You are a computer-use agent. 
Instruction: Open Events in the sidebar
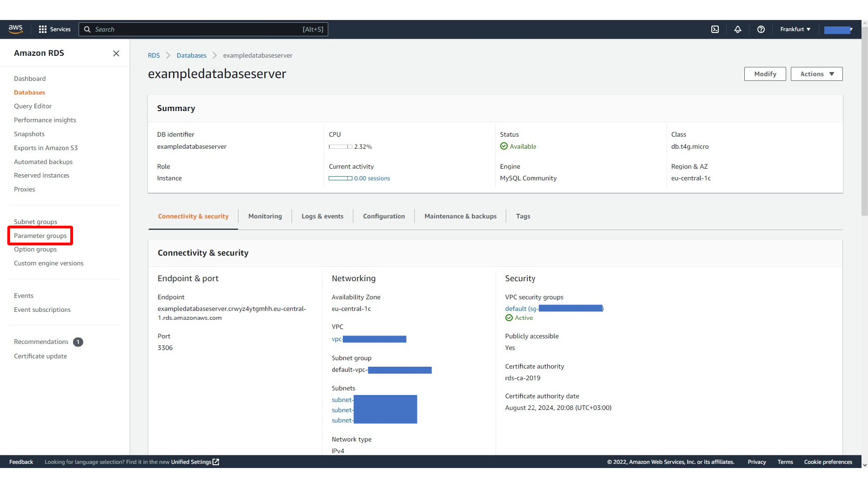[24, 296]
